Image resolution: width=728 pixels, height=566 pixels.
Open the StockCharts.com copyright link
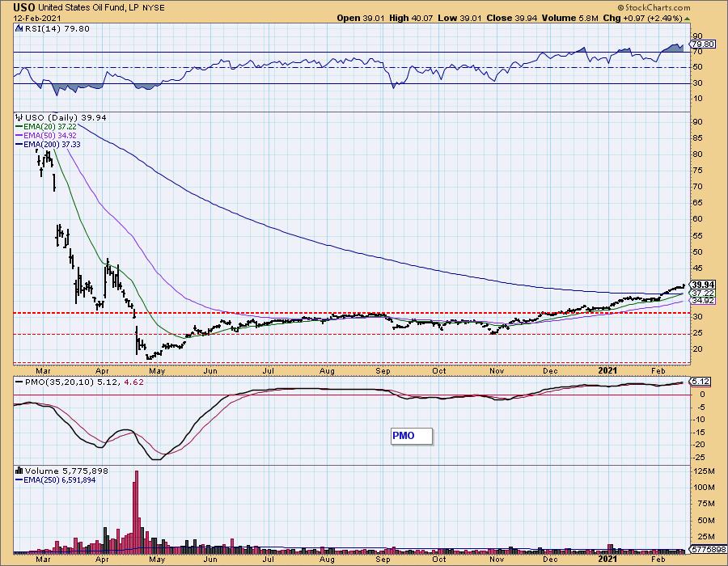pyautogui.click(x=654, y=7)
